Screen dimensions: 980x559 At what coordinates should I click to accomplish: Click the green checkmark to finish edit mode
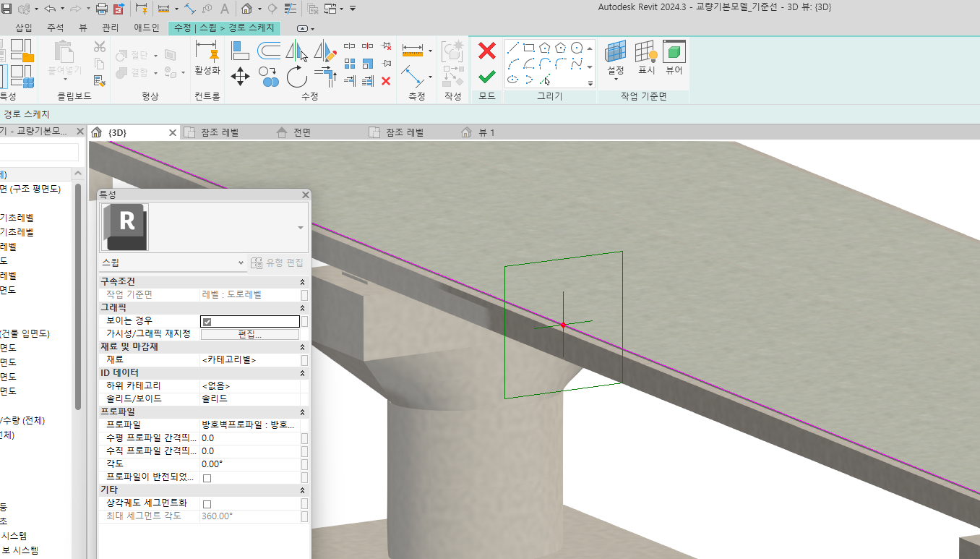coord(487,76)
